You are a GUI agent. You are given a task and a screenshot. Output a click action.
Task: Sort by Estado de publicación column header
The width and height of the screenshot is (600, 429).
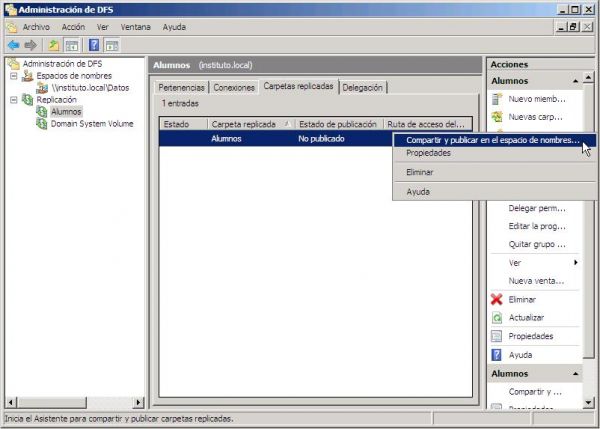click(338, 124)
